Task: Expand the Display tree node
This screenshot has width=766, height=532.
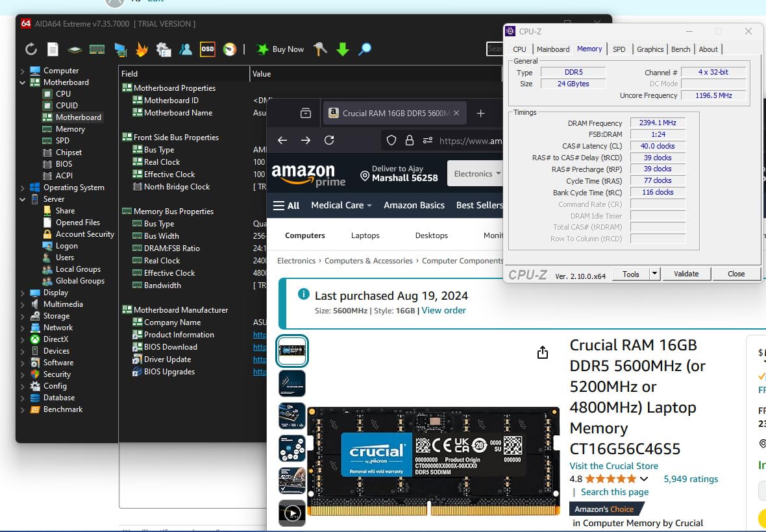Action: coord(23,293)
